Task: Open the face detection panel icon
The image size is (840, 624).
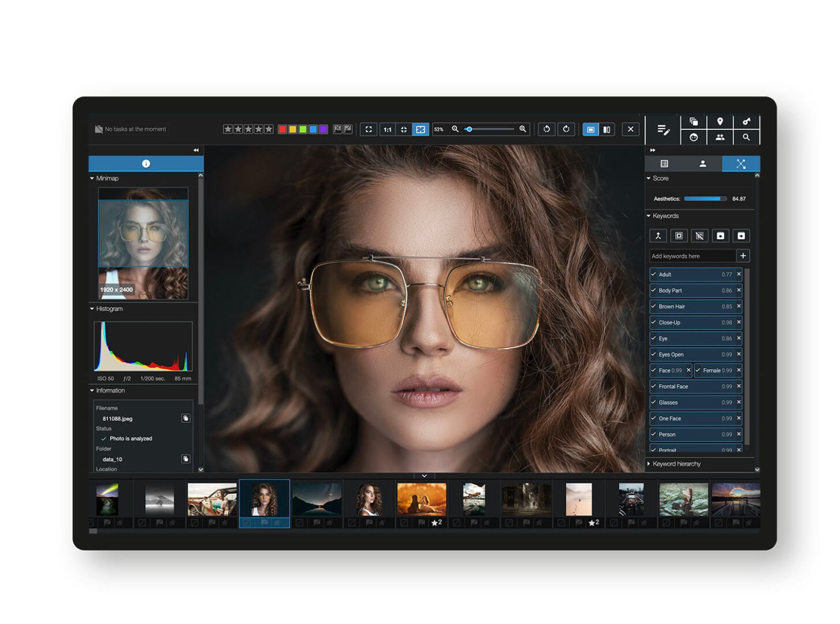Action: (693, 137)
